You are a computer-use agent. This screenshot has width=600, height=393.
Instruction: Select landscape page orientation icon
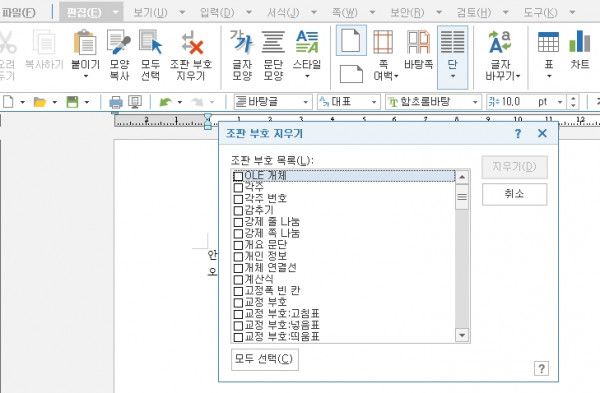pyautogui.click(x=351, y=74)
